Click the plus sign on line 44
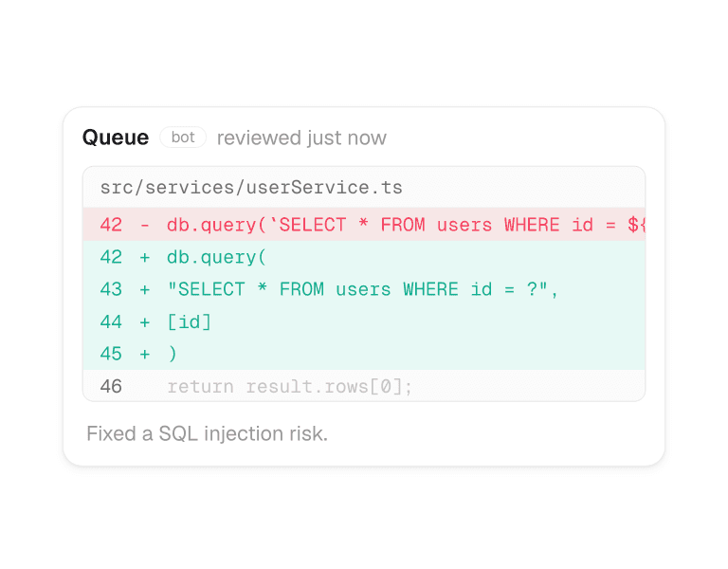This screenshot has width=728, height=569. [x=145, y=322]
